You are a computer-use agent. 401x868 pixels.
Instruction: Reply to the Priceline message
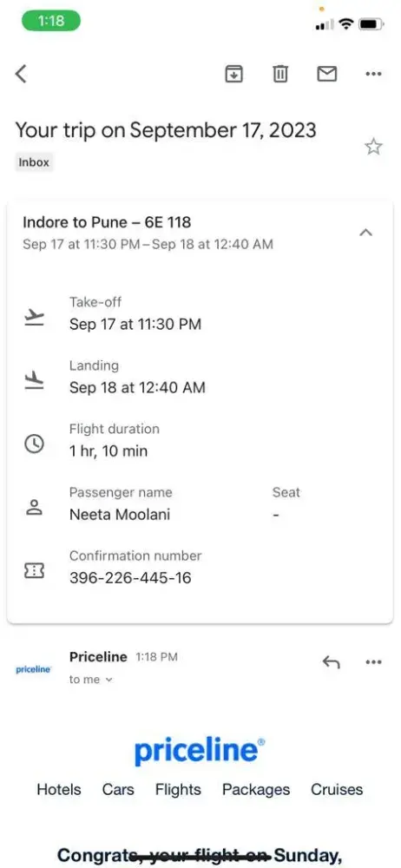(331, 661)
